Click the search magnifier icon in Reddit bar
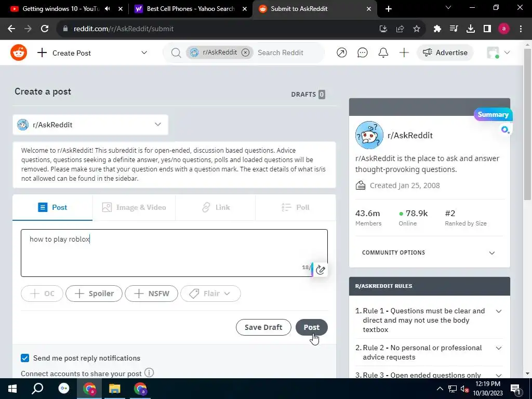 point(176,52)
